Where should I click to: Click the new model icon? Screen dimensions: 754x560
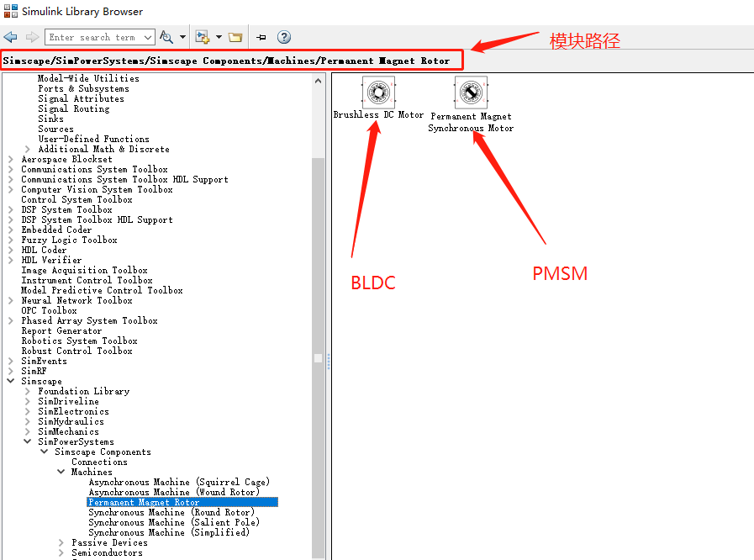[203, 37]
